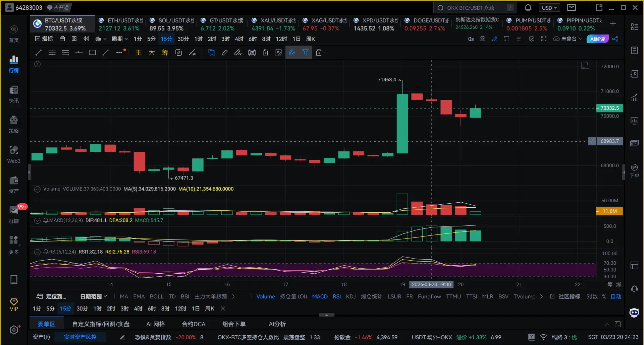644x345 pixels.
Task: Open chart settings hexagon icon
Action: pyautogui.click(x=532, y=39)
